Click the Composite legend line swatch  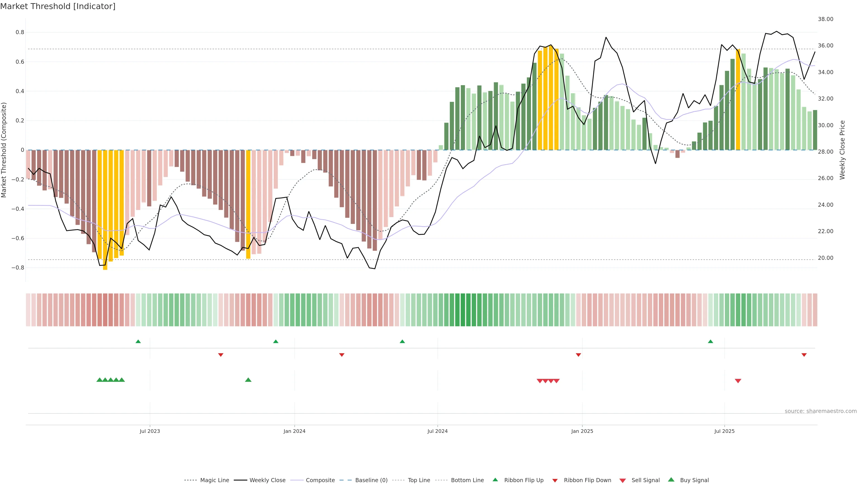[297, 480]
